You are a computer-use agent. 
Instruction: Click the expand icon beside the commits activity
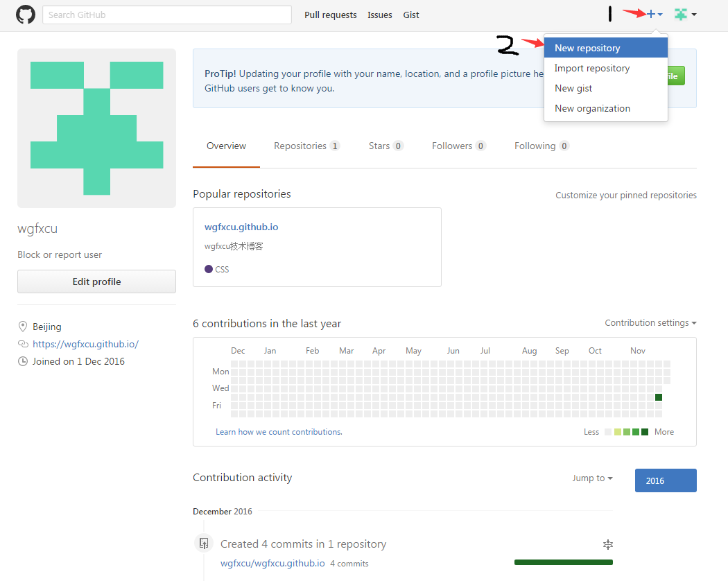(x=608, y=544)
